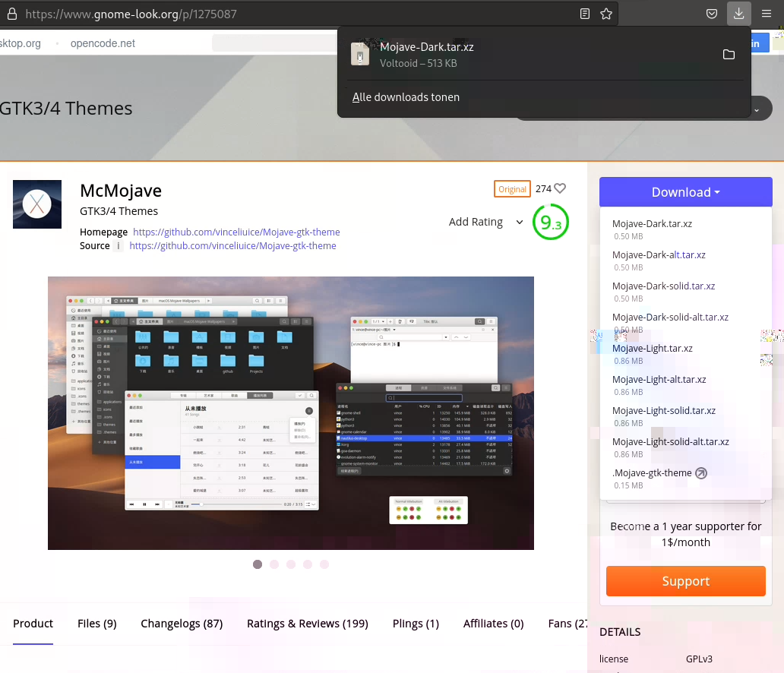Screen dimensions: 784x673
Task: Switch to the Product tab
Action: coord(33,624)
